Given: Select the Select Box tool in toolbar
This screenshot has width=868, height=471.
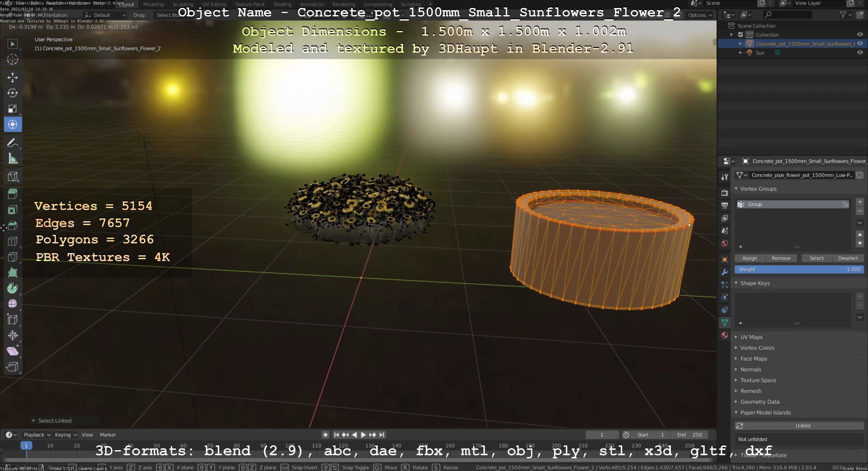Looking at the screenshot, I should tap(13, 44).
